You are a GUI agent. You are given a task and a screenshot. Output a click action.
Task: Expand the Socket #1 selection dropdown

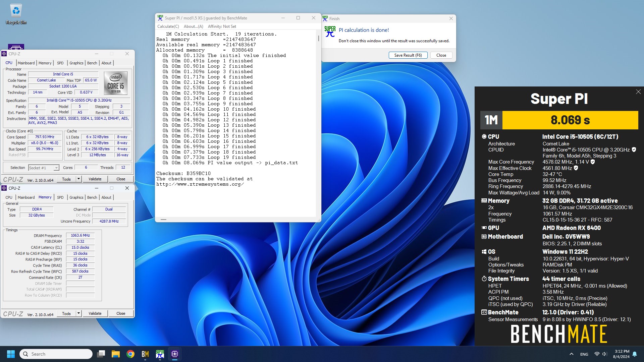[56, 168]
